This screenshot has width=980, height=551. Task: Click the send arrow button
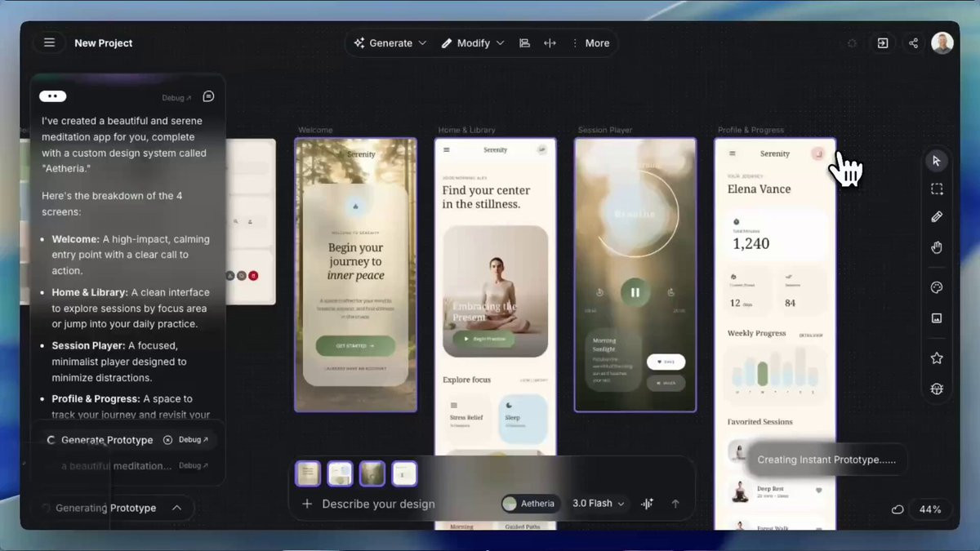click(675, 504)
